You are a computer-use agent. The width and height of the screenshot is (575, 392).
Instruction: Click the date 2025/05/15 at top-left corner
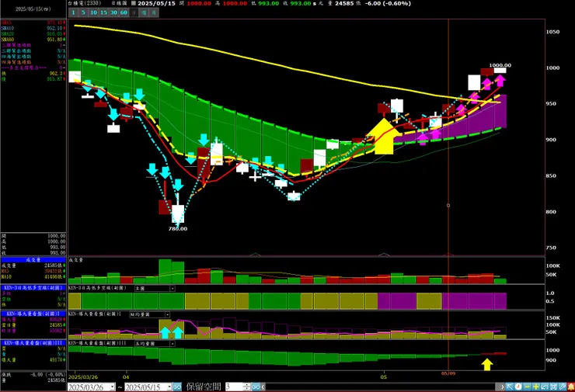33,9
